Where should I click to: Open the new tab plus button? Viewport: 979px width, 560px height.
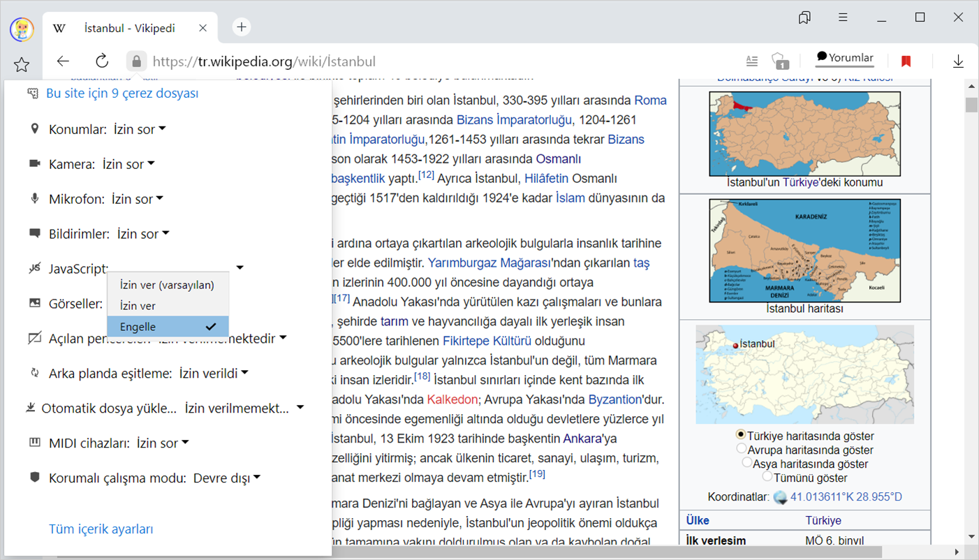pyautogui.click(x=242, y=27)
